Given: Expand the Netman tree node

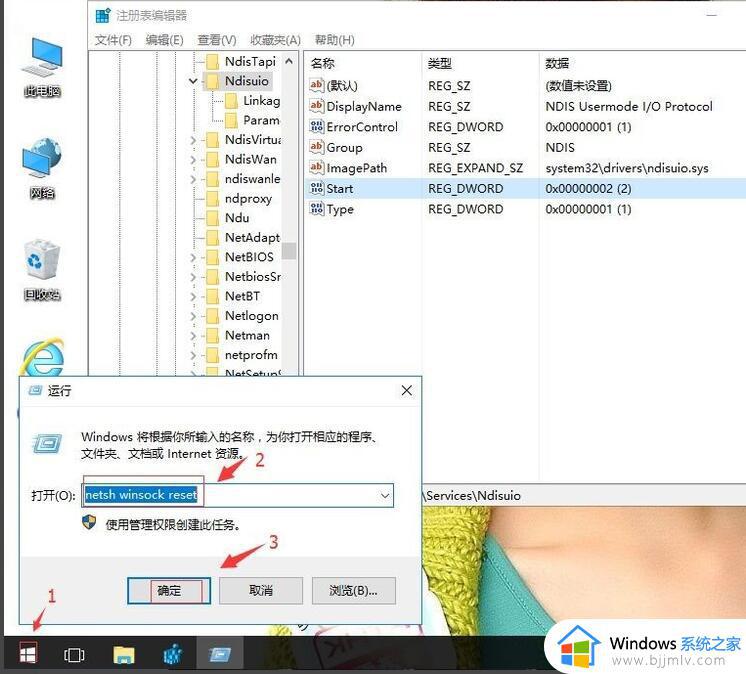Looking at the screenshot, I should pos(193,335).
